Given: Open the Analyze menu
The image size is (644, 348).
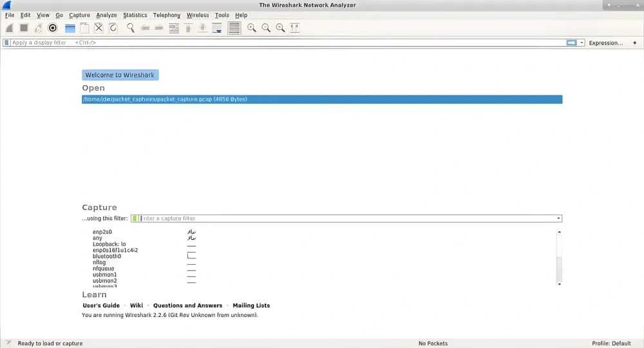Looking at the screenshot, I should [x=106, y=15].
